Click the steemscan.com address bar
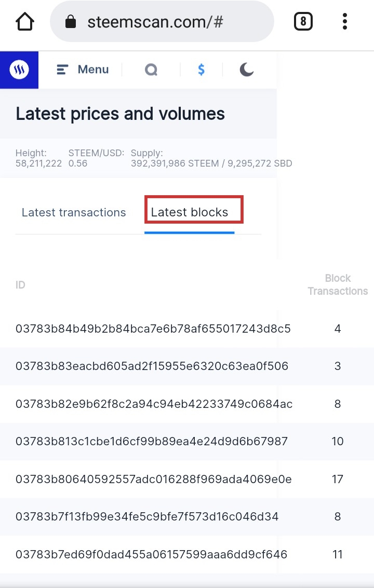 click(x=162, y=22)
